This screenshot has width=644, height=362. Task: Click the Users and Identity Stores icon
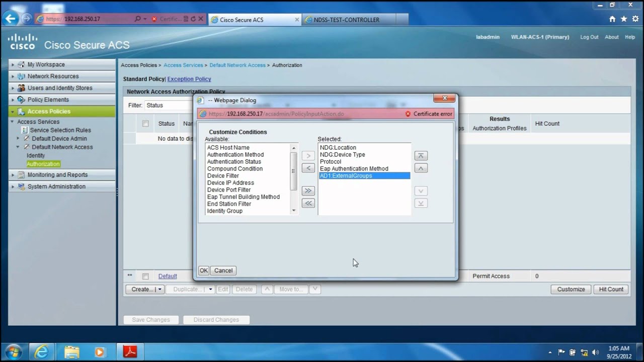tap(21, 88)
